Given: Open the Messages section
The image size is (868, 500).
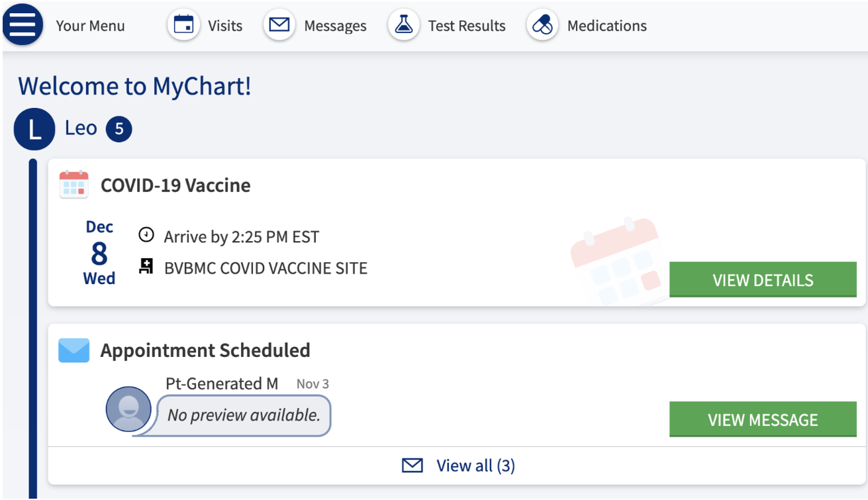Looking at the screenshot, I should tap(335, 26).
